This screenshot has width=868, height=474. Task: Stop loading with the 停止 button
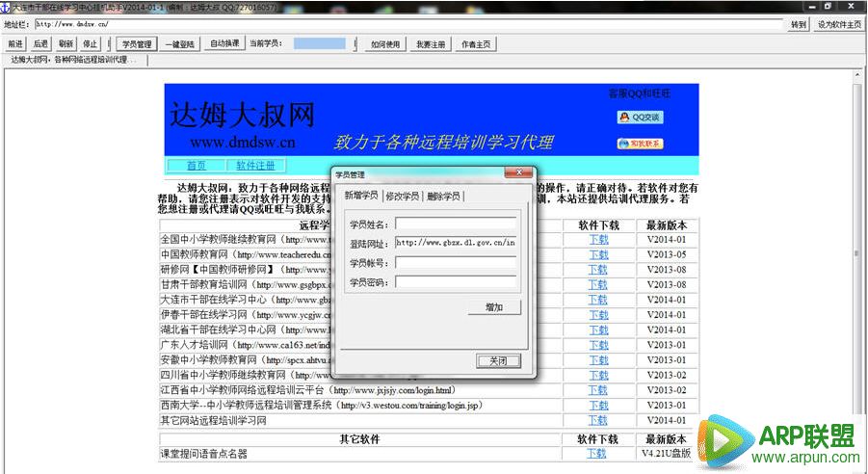tap(91, 43)
